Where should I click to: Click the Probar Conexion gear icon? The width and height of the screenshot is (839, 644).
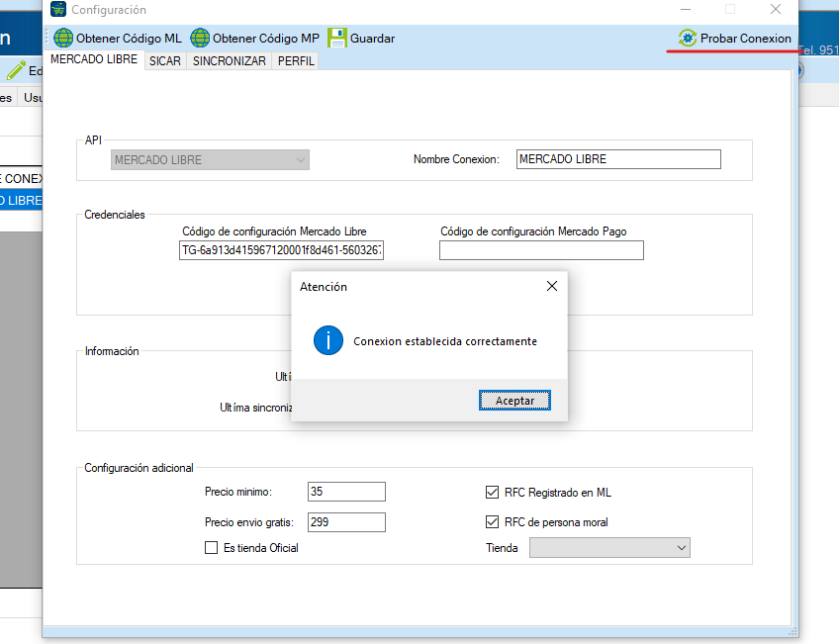(688, 38)
